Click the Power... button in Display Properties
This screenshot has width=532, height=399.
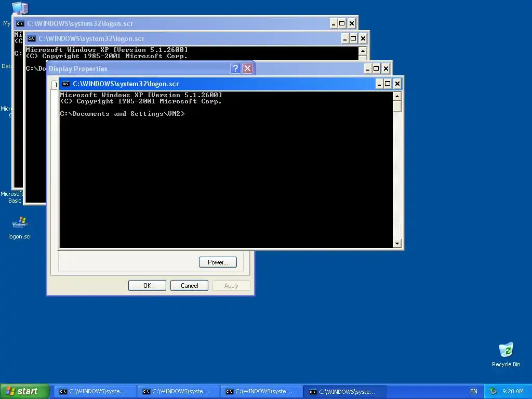(x=218, y=262)
